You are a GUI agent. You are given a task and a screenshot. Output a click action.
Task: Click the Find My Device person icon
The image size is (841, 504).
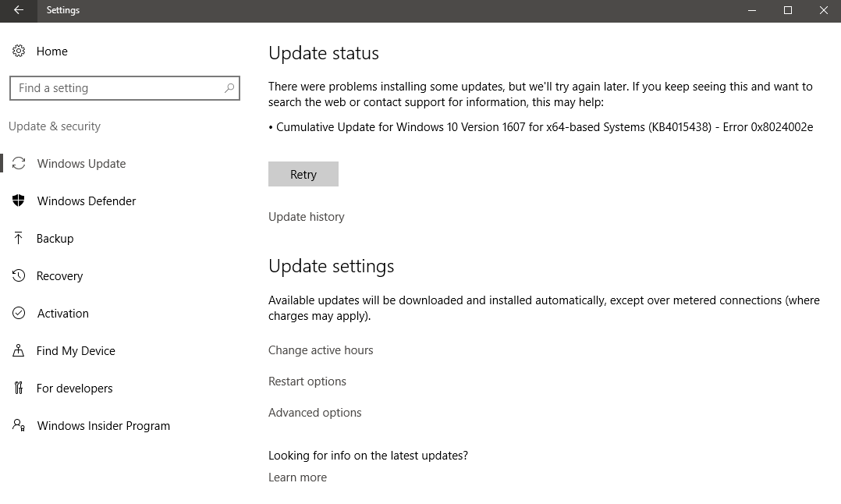pyautogui.click(x=18, y=350)
